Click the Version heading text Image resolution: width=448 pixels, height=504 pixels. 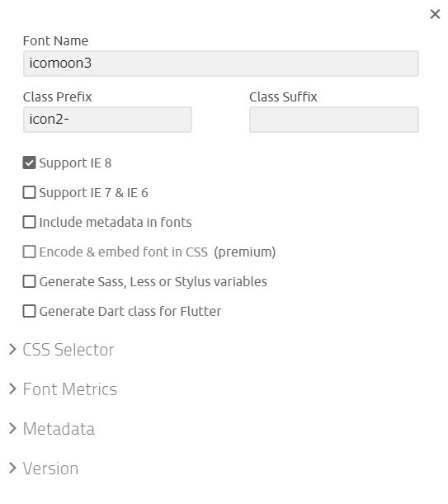click(51, 469)
